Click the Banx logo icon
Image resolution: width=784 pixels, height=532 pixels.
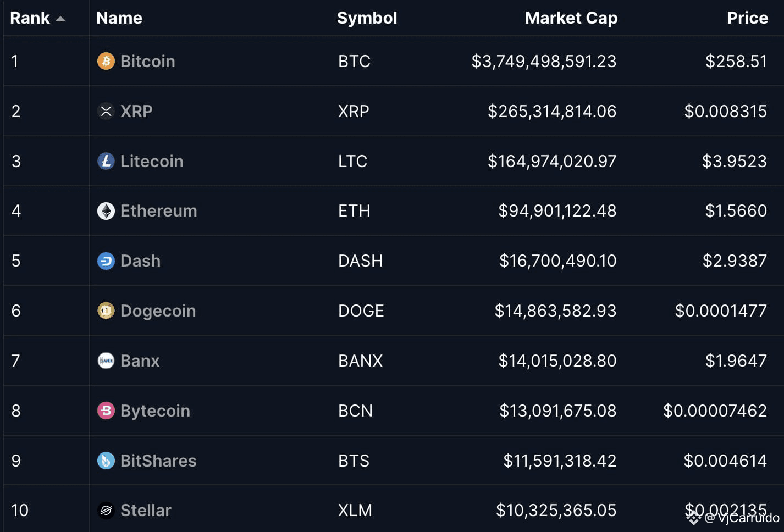coord(106,361)
